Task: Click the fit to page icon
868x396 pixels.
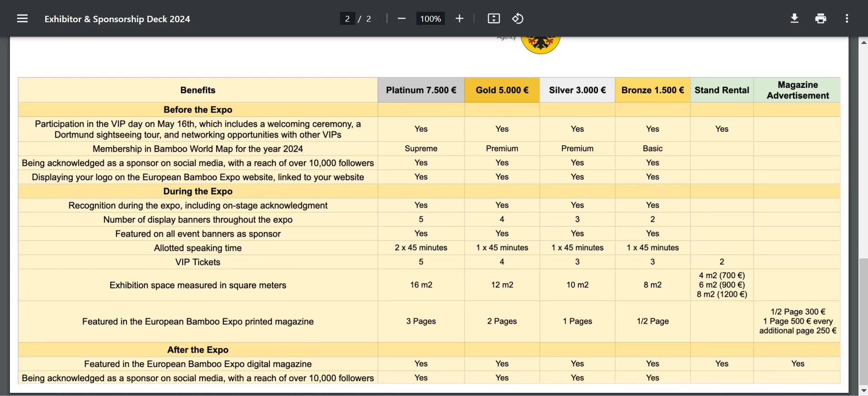Action: (x=494, y=19)
